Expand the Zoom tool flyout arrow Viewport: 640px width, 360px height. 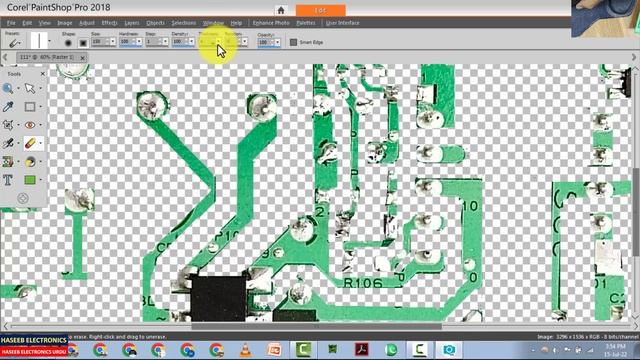click(18, 88)
